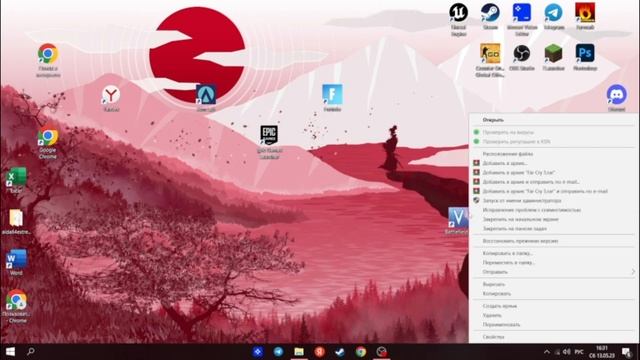Select the blue Video Editor desktop shortcut

[522, 19]
